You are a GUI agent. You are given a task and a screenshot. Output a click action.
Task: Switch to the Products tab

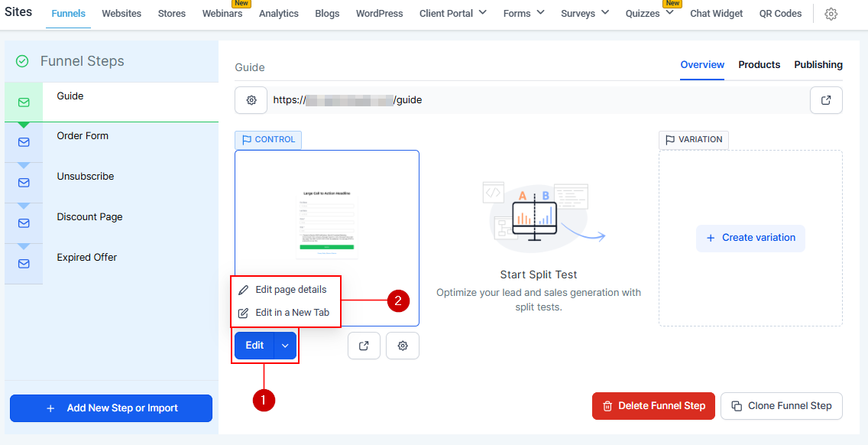point(759,65)
